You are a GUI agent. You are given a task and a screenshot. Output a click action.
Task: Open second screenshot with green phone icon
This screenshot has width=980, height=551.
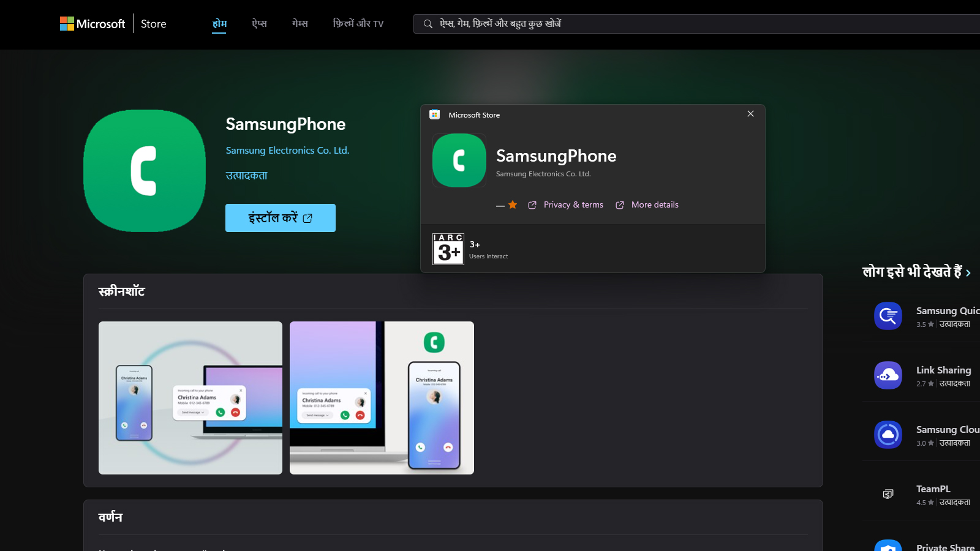[x=382, y=398]
